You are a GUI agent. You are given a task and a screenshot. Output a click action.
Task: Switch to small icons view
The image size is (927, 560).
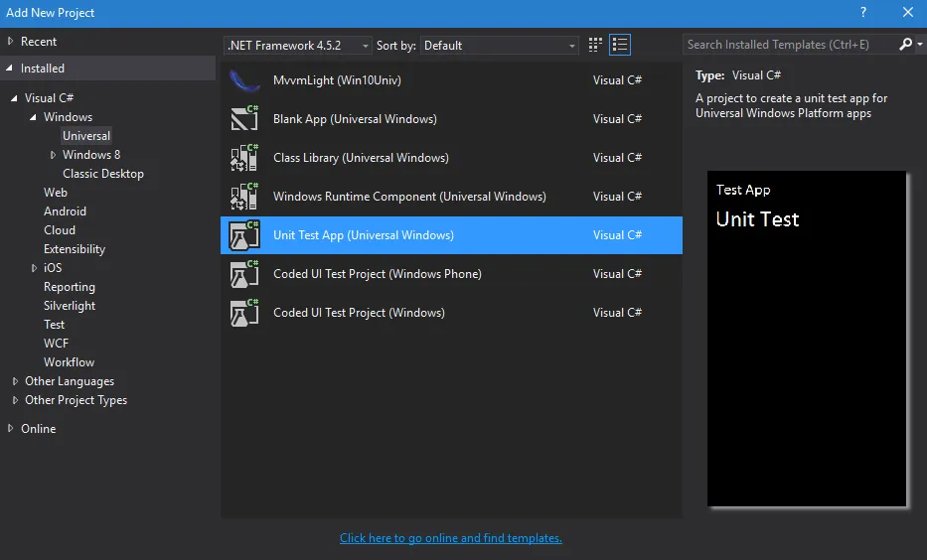pos(595,45)
